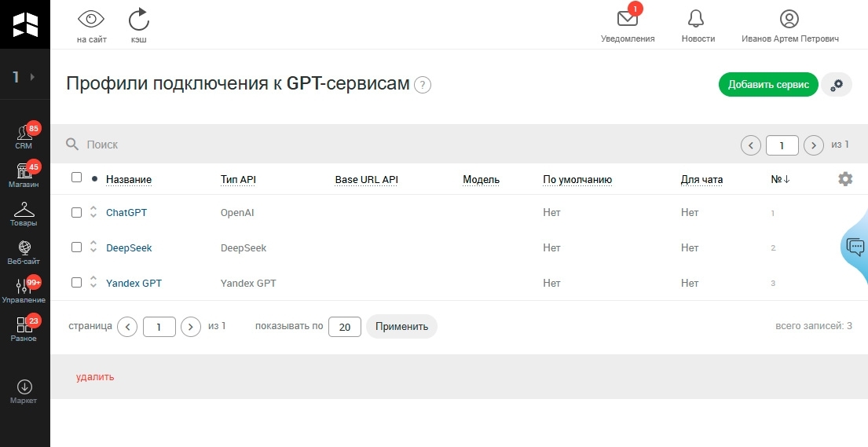868x447 pixels.
Task: Click the всего записей: 3 text
Action: (813, 326)
